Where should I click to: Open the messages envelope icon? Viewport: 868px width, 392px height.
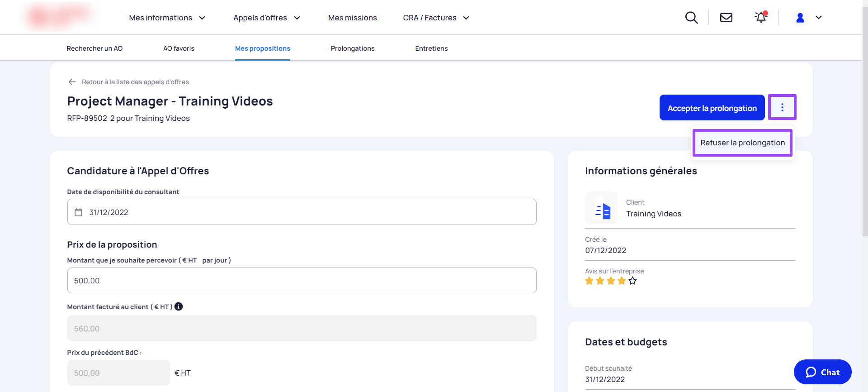726,18
